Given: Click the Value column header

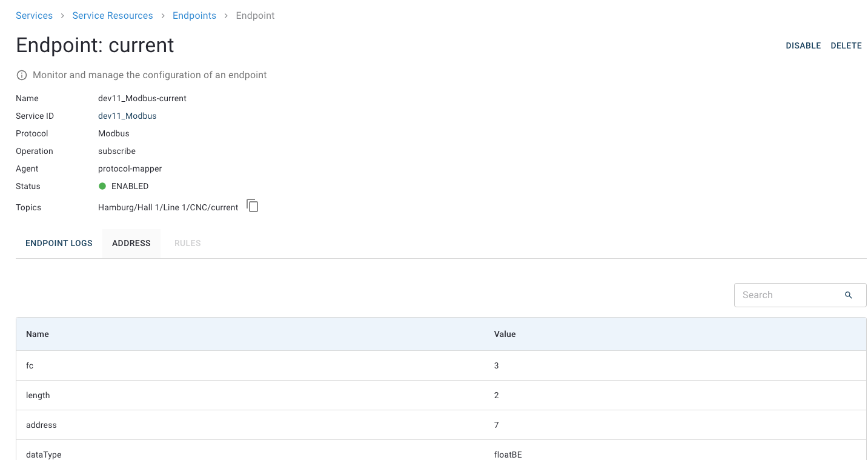Looking at the screenshot, I should 505,334.
